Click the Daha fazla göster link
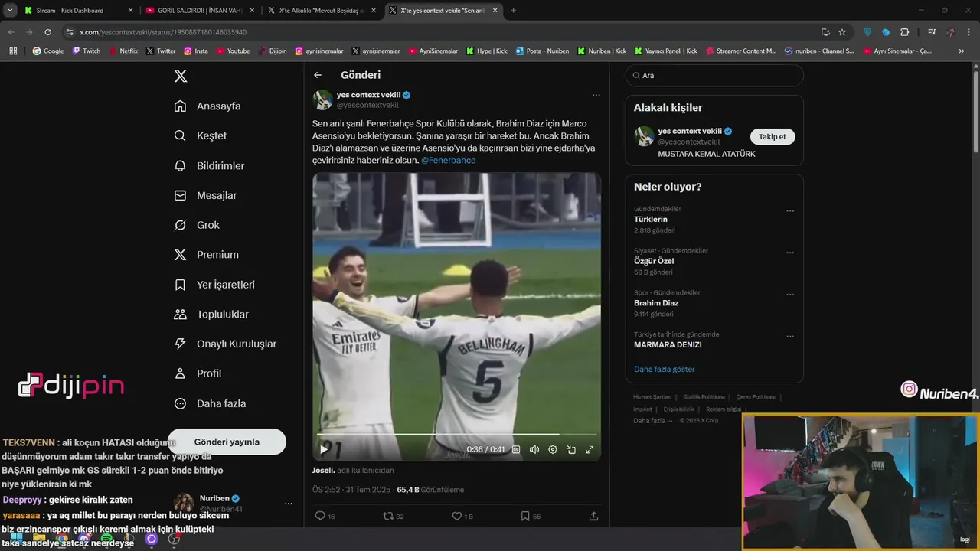Screen dimensions: 980x551 tap(665, 369)
